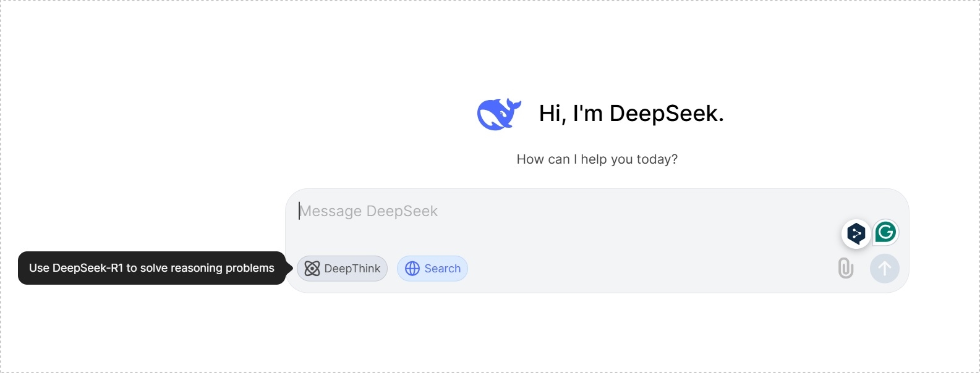The image size is (980, 373).
Task: Select the "DeepThink" label text
Action: tap(352, 269)
